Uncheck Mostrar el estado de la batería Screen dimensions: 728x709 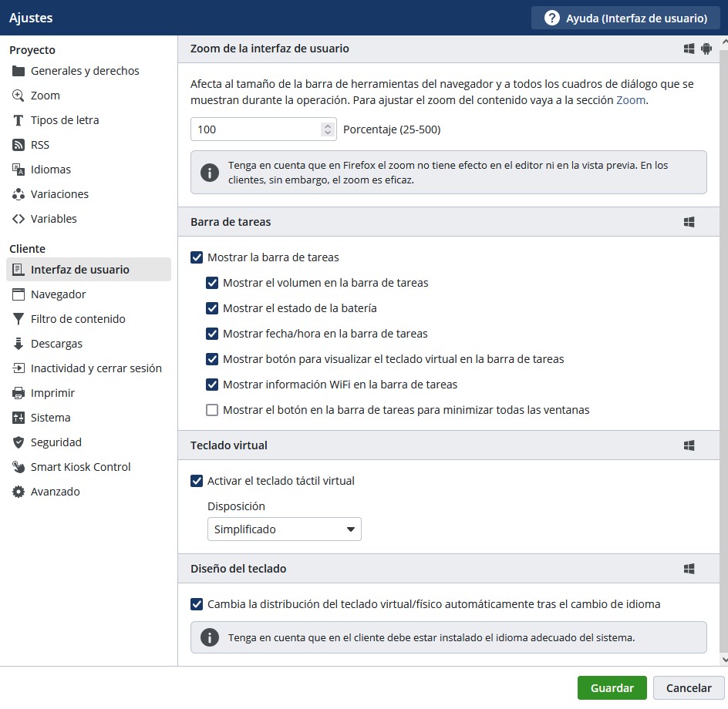(x=212, y=308)
